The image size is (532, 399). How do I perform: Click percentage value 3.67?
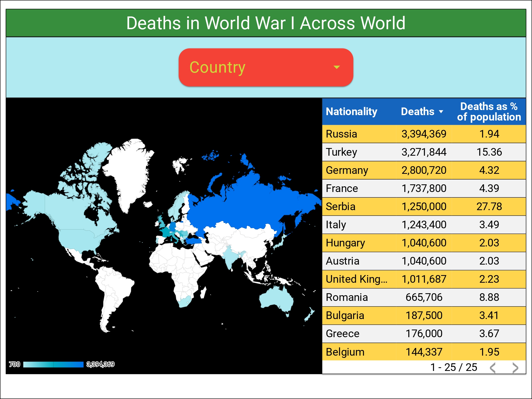[489, 333]
